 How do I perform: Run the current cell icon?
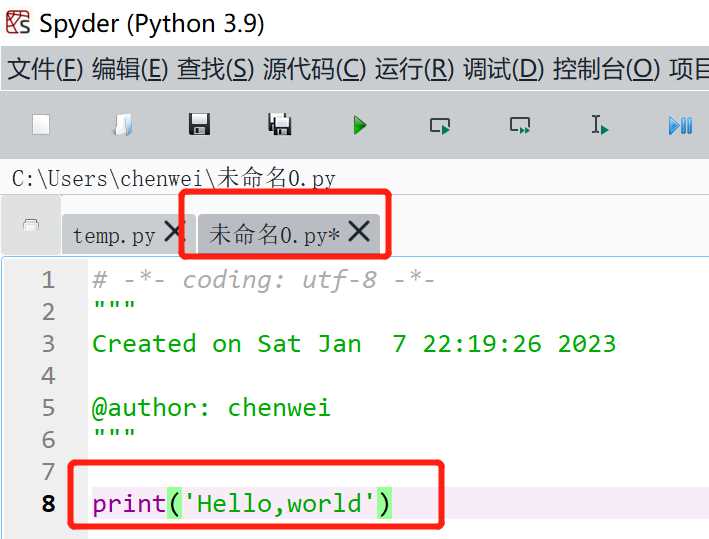(x=440, y=125)
